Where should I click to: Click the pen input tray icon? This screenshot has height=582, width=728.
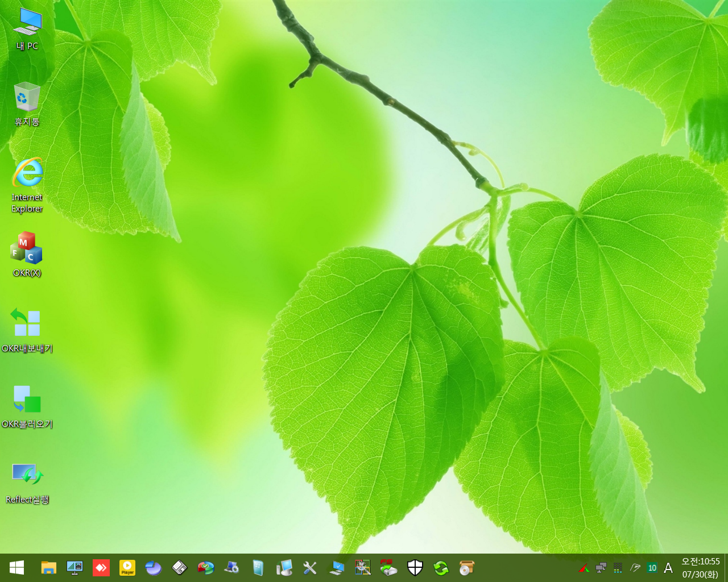click(635, 568)
